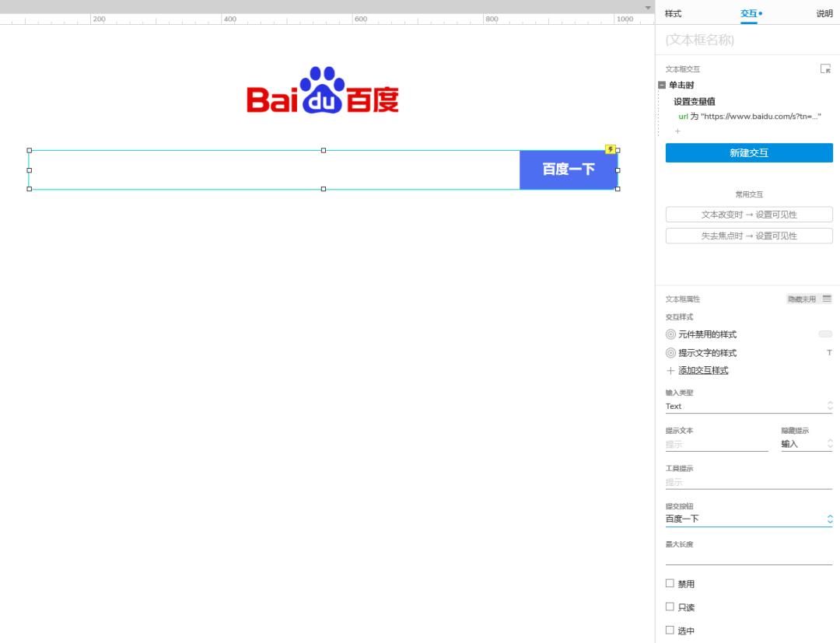This screenshot has height=643, width=840.
Task: Click the 最大长度 input field
Action: 749,558
